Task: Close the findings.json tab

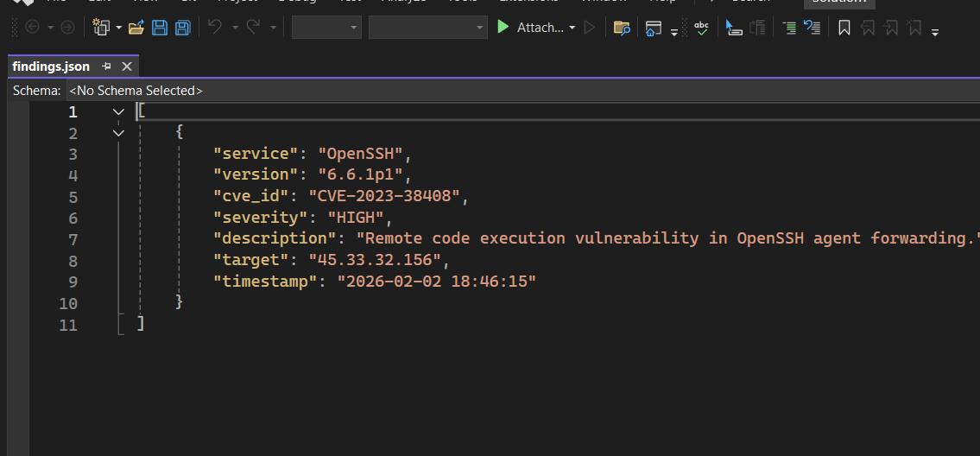Action: pyautogui.click(x=127, y=66)
